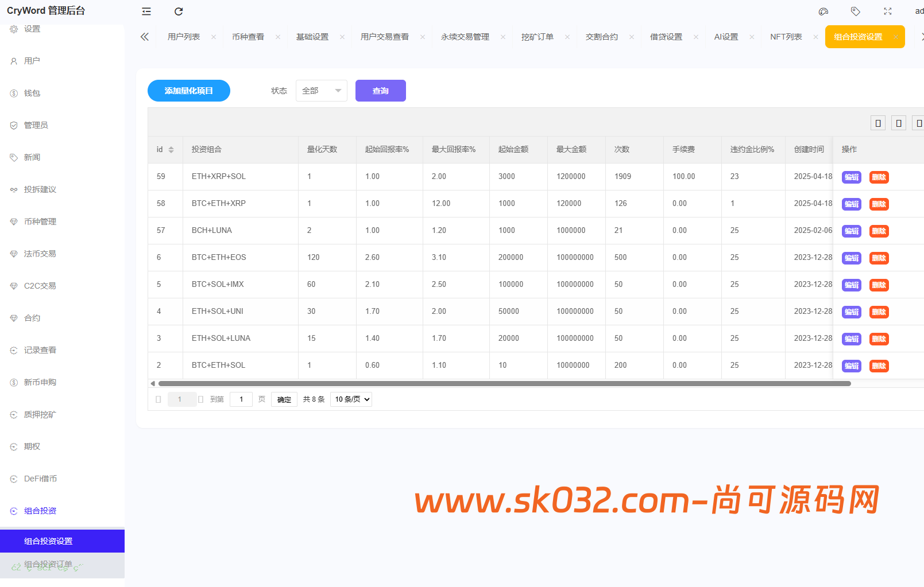The height and width of the screenshot is (587, 924).
Task: Close the NFT列表 tab
Action: pos(815,37)
